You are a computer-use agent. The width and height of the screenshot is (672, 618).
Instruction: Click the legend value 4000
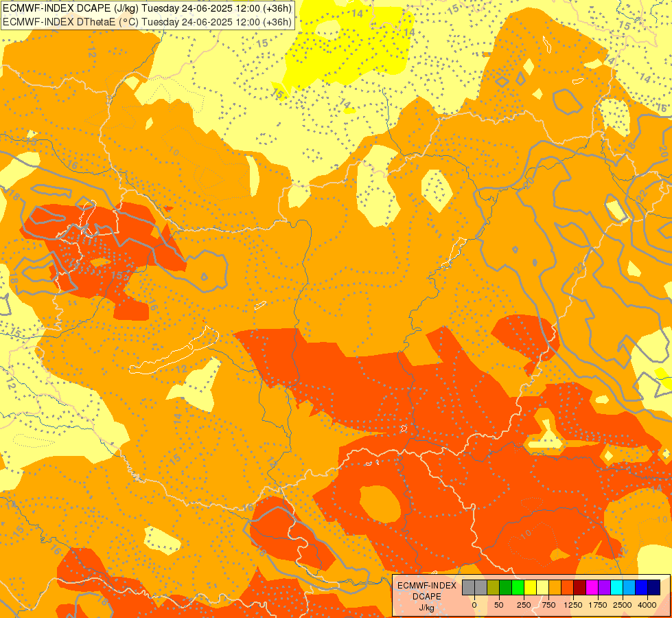click(x=647, y=605)
